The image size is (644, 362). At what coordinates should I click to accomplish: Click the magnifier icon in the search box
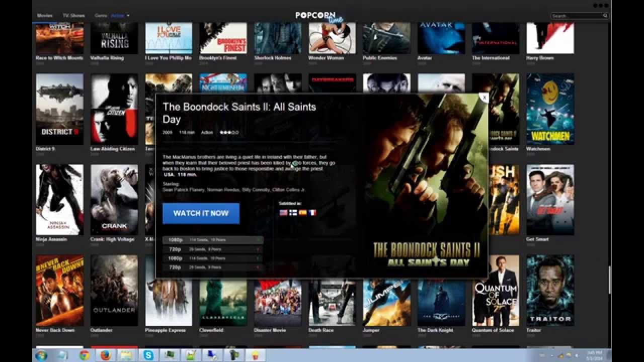pos(605,16)
